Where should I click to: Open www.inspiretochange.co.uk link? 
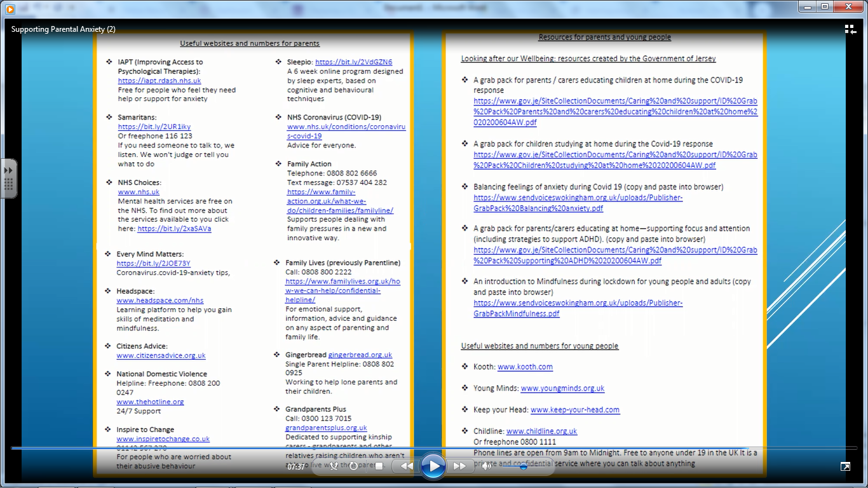point(163,439)
